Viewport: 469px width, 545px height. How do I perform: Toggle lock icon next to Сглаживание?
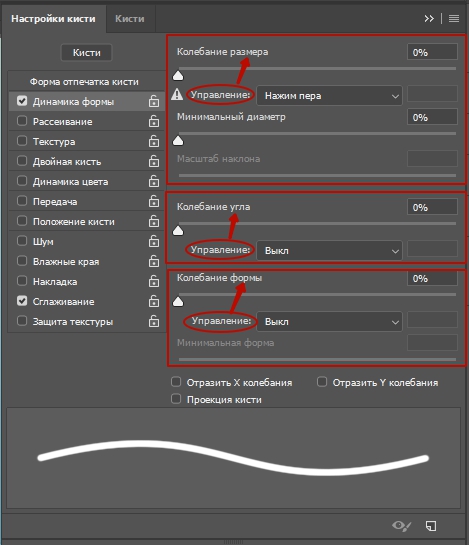pyautogui.click(x=154, y=301)
